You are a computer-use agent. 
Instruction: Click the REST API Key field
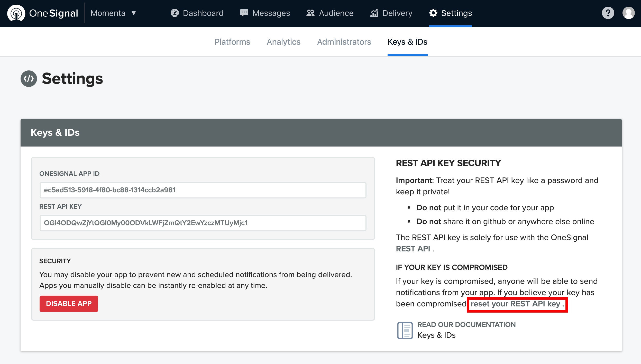[203, 223]
